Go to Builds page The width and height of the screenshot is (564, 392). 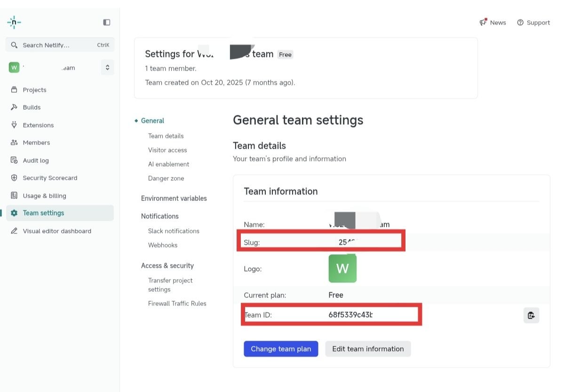click(x=32, y=107)
